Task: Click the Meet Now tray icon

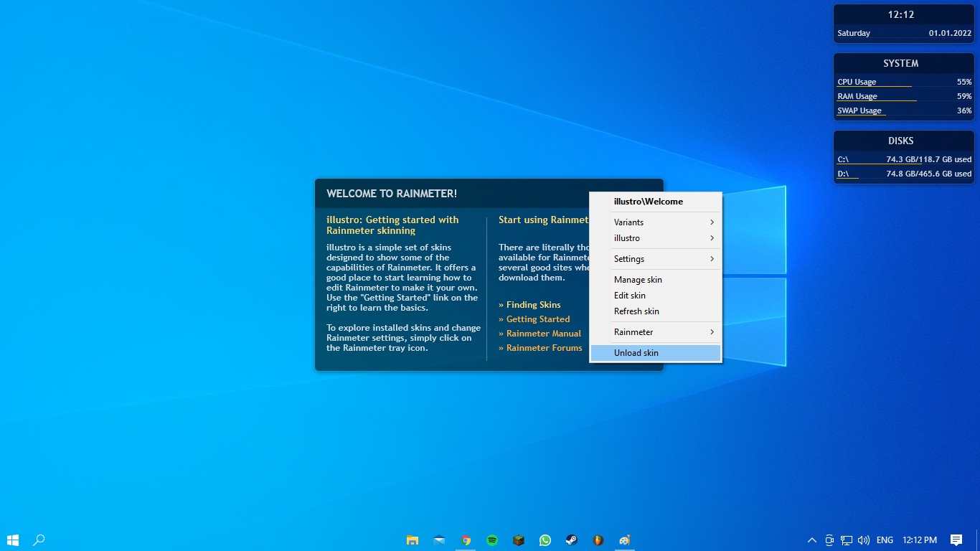Action: click(829, 540)
